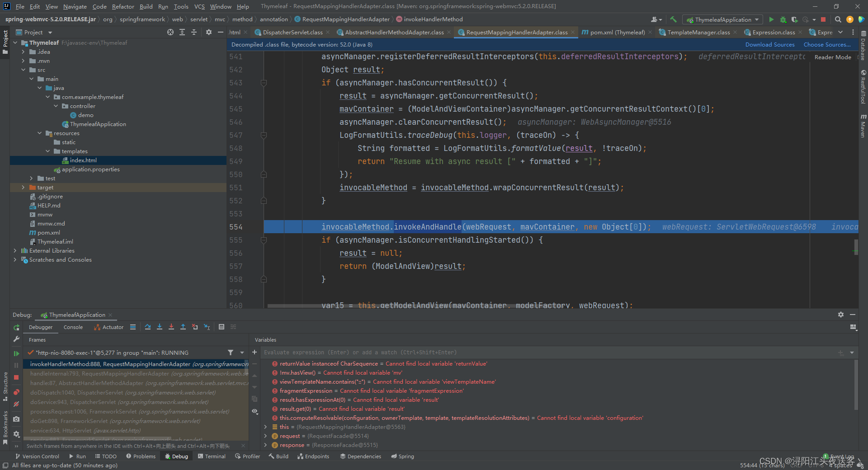The image size is (868, 470).
Task: Resume program with the green play icon
Action: click(x=16, y=353)
